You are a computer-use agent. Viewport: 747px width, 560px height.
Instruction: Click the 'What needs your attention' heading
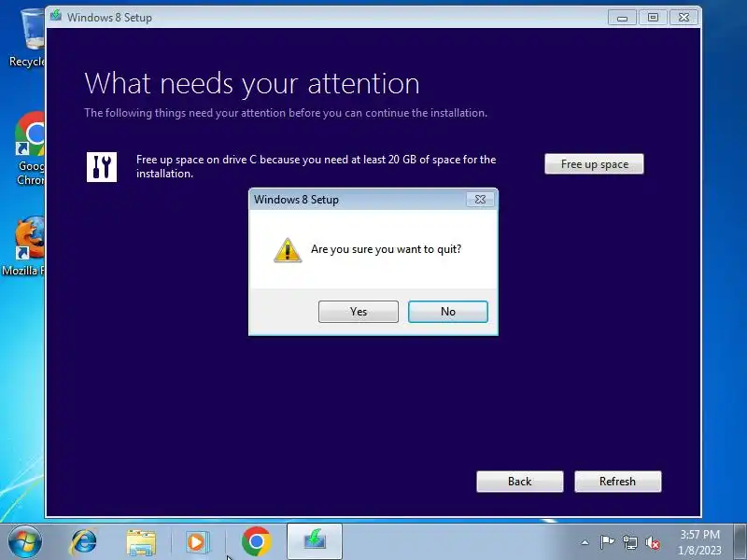coord(252,84)
